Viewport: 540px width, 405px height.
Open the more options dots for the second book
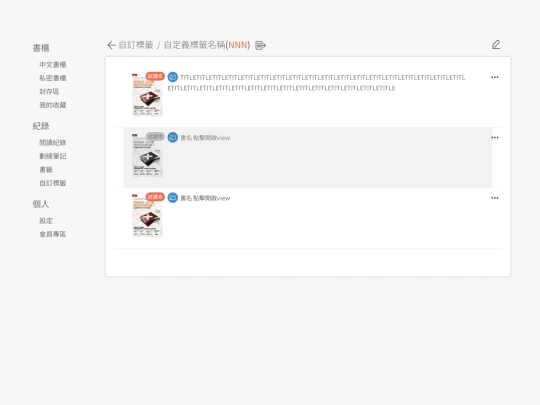pyautogui.click(x=495, y=137)
